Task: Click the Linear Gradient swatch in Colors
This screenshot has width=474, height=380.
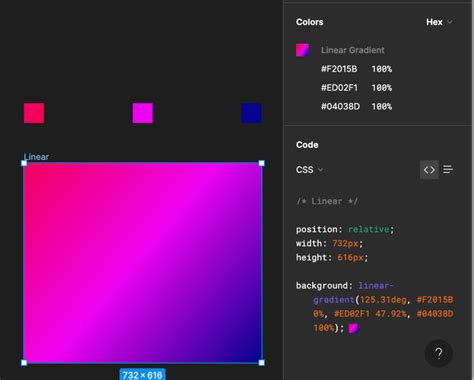Action: [x=302, y=50]
